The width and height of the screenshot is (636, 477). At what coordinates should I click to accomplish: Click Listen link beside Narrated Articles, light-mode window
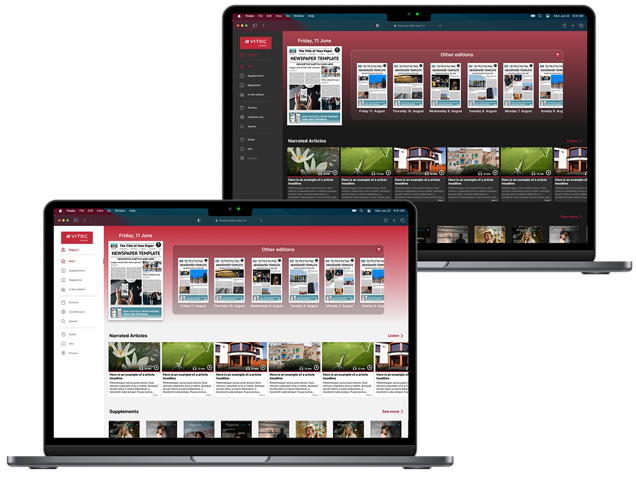point(394,336)
